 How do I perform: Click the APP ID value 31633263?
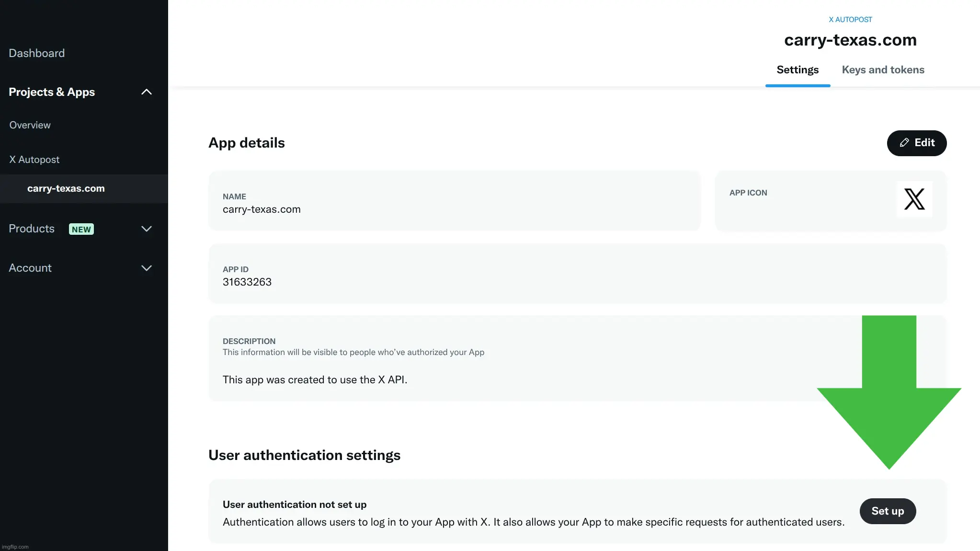(x=247, y=282)
